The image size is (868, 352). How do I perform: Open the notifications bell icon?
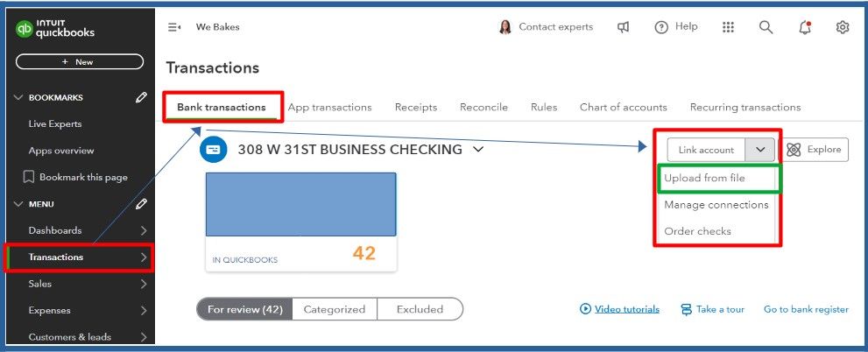coord(806,27)
